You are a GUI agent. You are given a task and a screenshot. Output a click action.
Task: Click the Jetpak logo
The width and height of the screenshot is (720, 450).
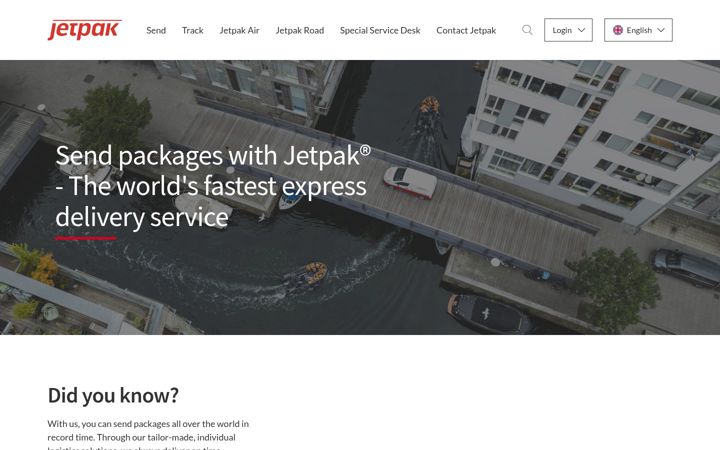click(84, 30)
